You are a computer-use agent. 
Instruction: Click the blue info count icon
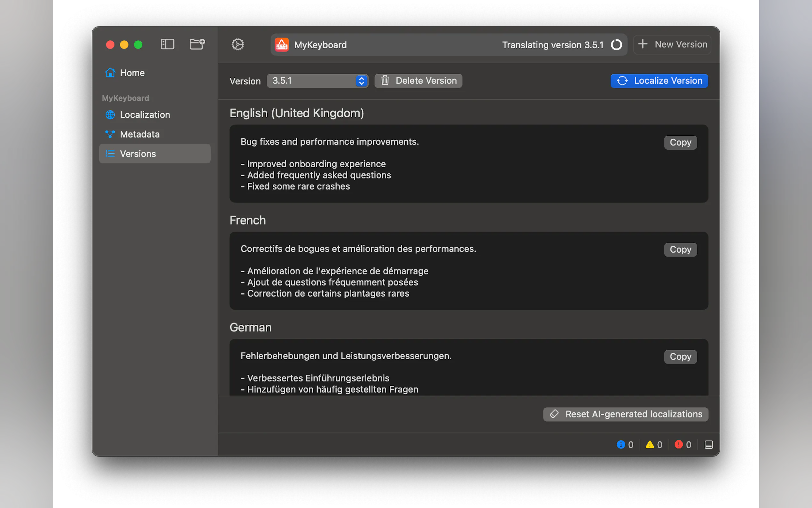pos(621,445)
